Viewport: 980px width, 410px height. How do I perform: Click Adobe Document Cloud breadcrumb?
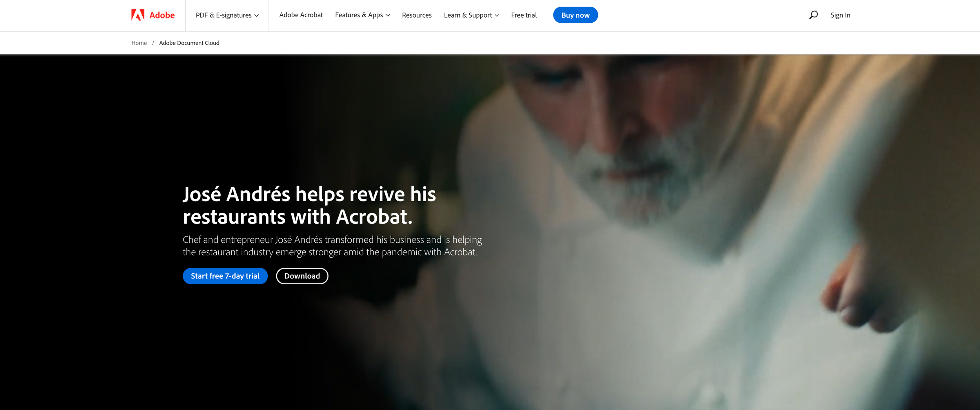[189, 43]
